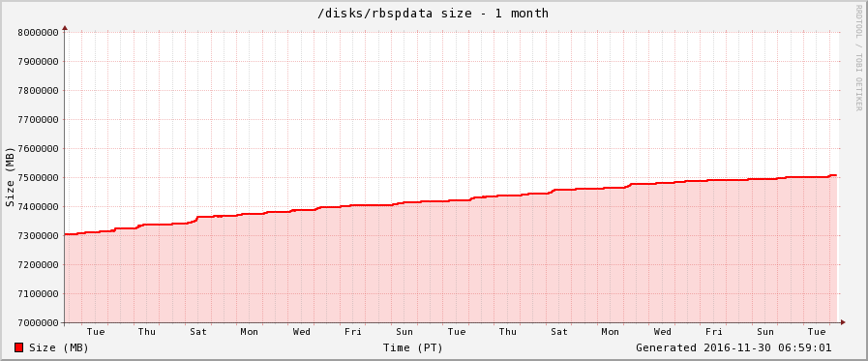This screenshot has width=868, height=361.
Task: Click the arrow at the top of y-axis
Action: tap(65, 27)
